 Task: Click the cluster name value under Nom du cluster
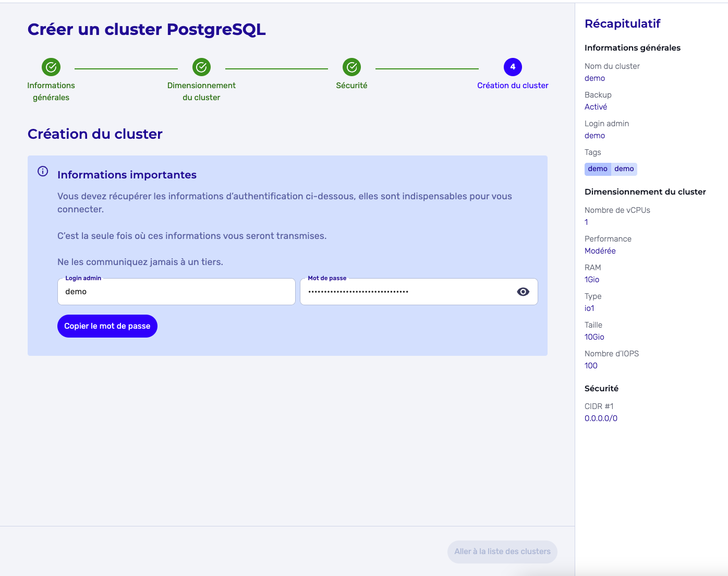(594, 78)
